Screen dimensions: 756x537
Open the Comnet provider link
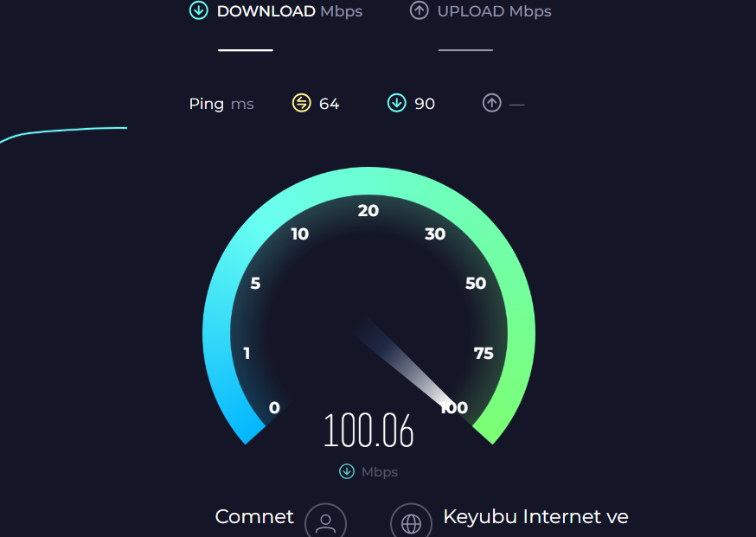coord(254,517)
